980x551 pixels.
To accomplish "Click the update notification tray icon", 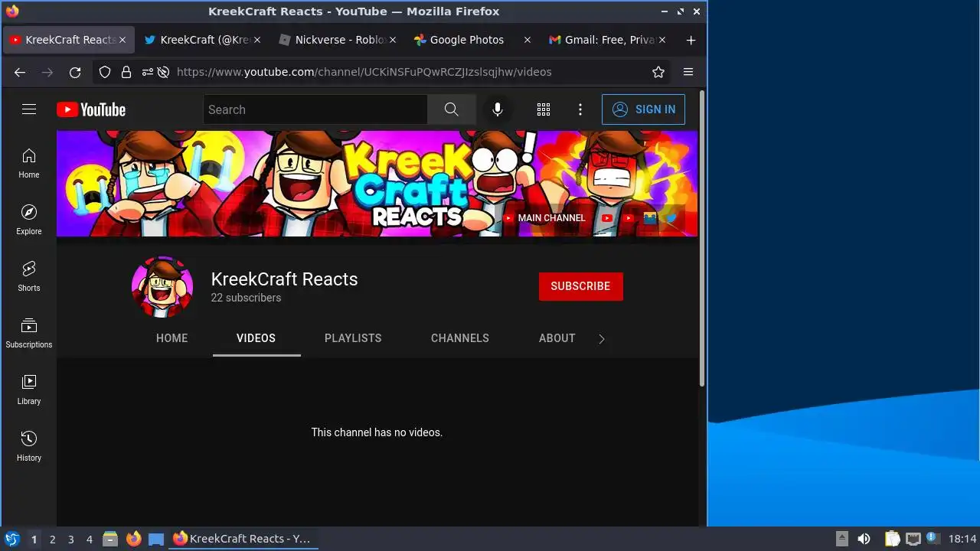I will (932, 539).
